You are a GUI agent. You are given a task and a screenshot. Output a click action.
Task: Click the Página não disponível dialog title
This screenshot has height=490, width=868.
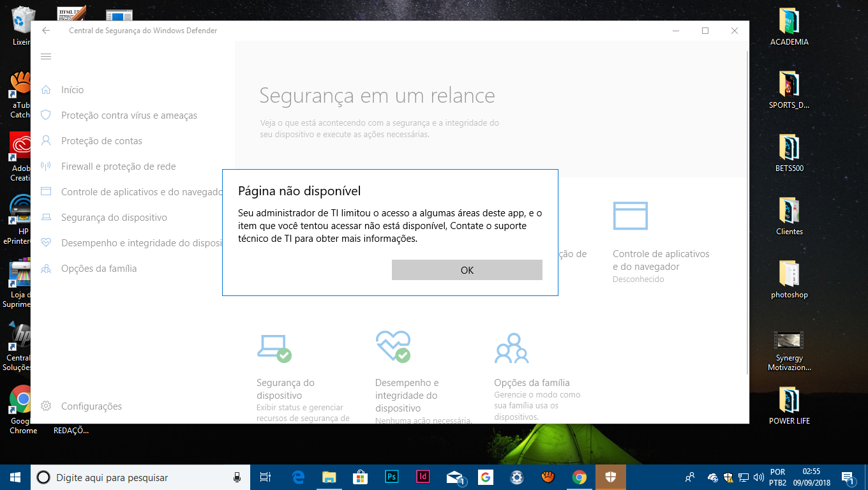pos(299,191)
